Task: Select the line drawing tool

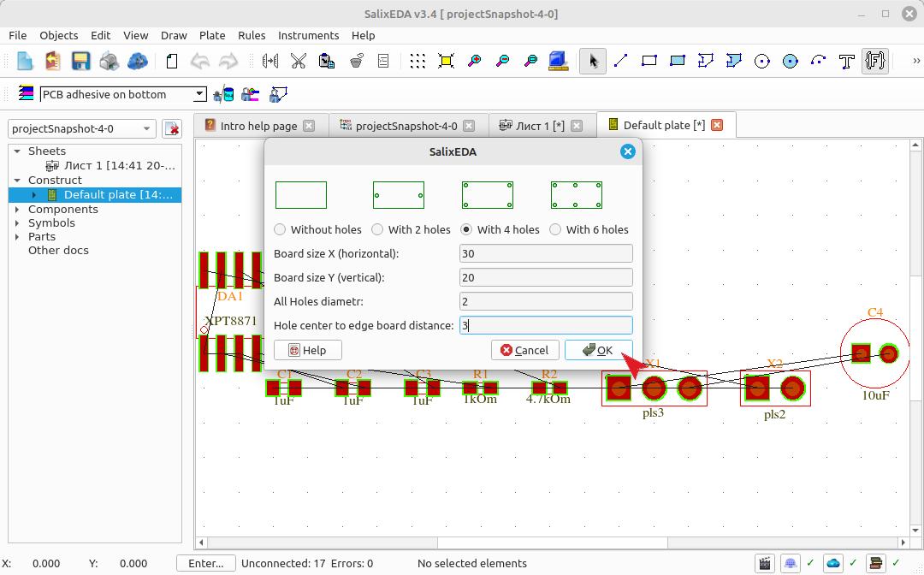Action: pyautogui.click(x=620, y=61)
